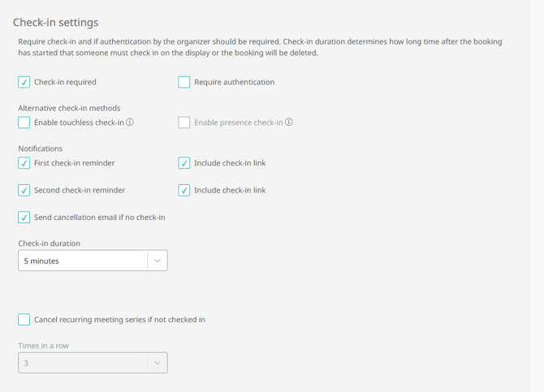Click the Notifications section label

coord(41,149)
